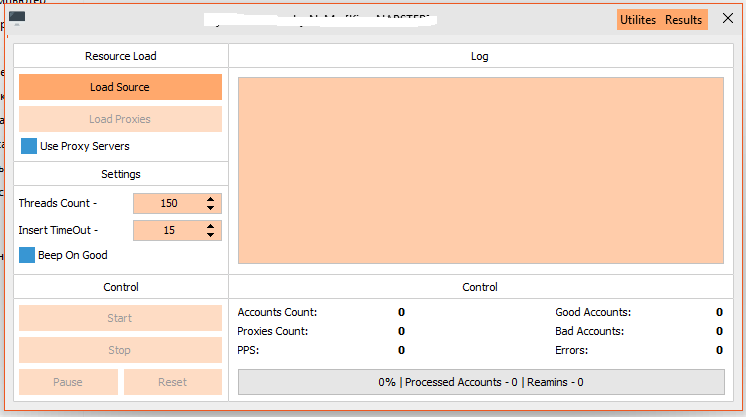Open the Results menu
The width and height of the screenshot is (746, 417).
point(684,20)
